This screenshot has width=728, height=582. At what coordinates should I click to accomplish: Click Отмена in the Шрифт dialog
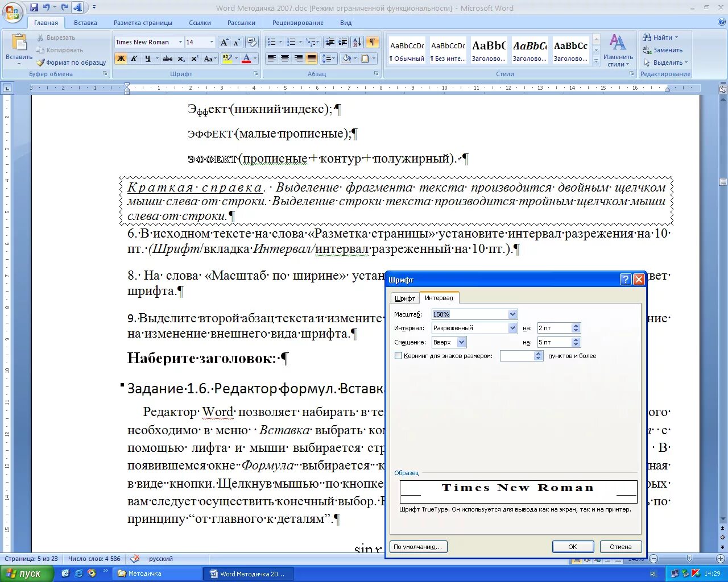point(621,547)
